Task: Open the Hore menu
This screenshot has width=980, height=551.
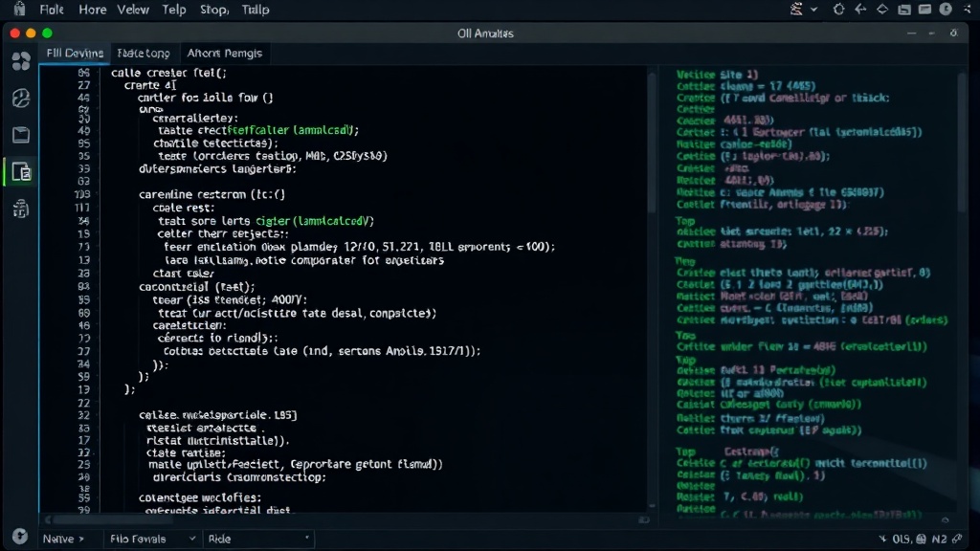Action: pyautogui.click(x=93, y=10)
